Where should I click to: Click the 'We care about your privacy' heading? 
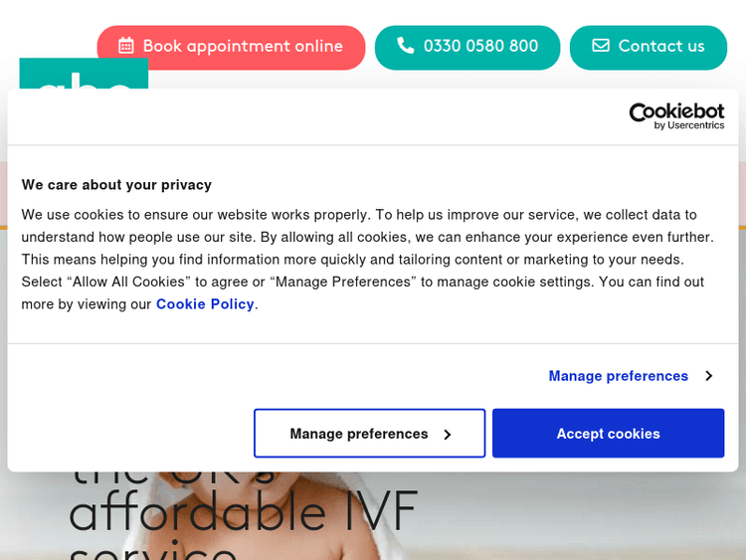116,185
